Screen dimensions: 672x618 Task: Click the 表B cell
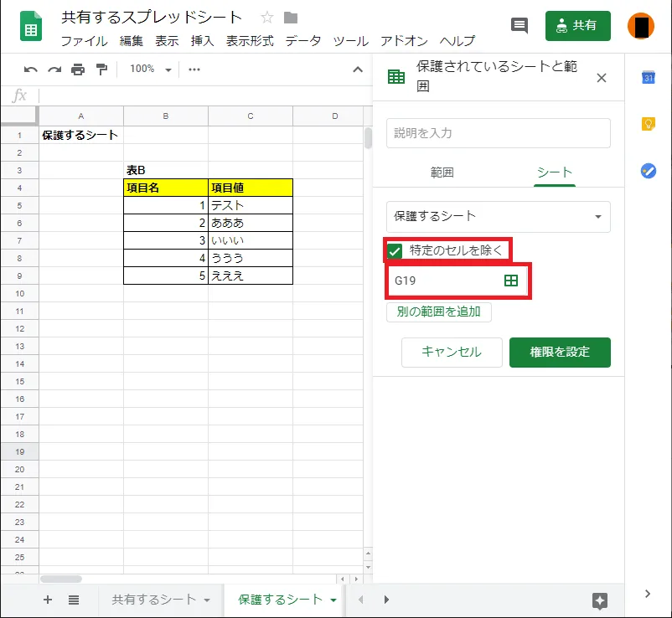click(166, 170)
